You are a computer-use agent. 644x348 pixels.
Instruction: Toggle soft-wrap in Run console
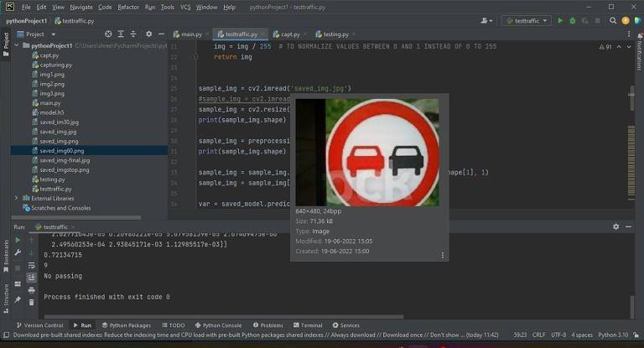pyautogui.click(x=31, y=264)
